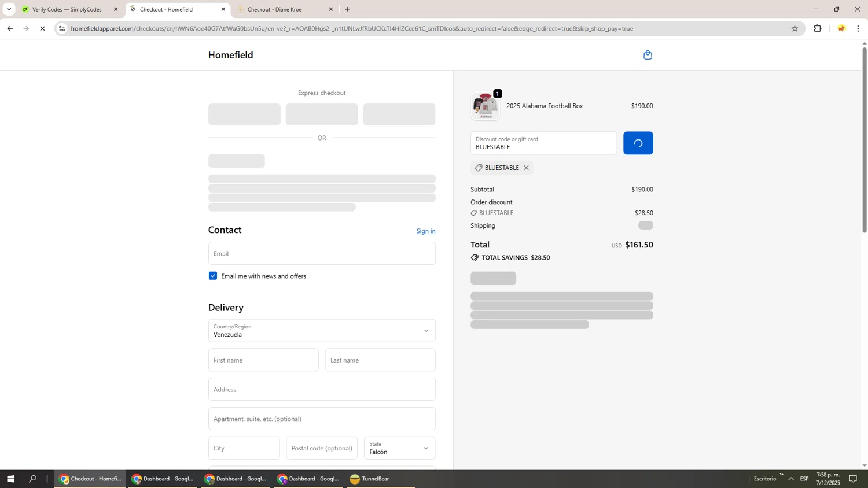Click the first express checkout placeholder button
Image resolution: width=868 pixels, height=488 pixels.
pyautogui.click(x=244, y=114)
